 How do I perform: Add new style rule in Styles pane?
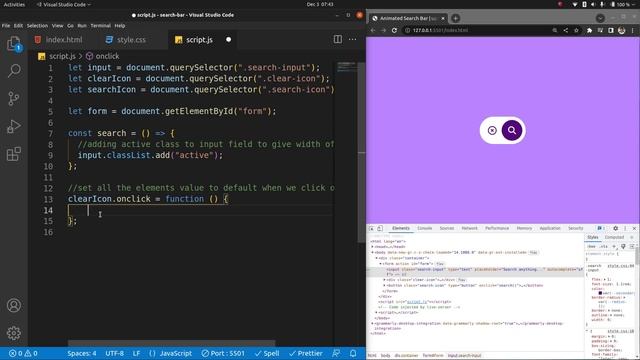(614, 247)
